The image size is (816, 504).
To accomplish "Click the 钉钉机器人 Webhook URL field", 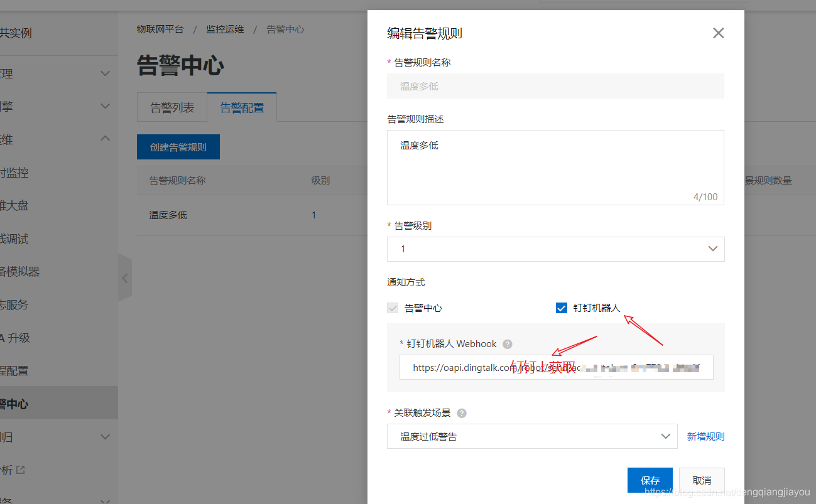I will click(556, 367).
